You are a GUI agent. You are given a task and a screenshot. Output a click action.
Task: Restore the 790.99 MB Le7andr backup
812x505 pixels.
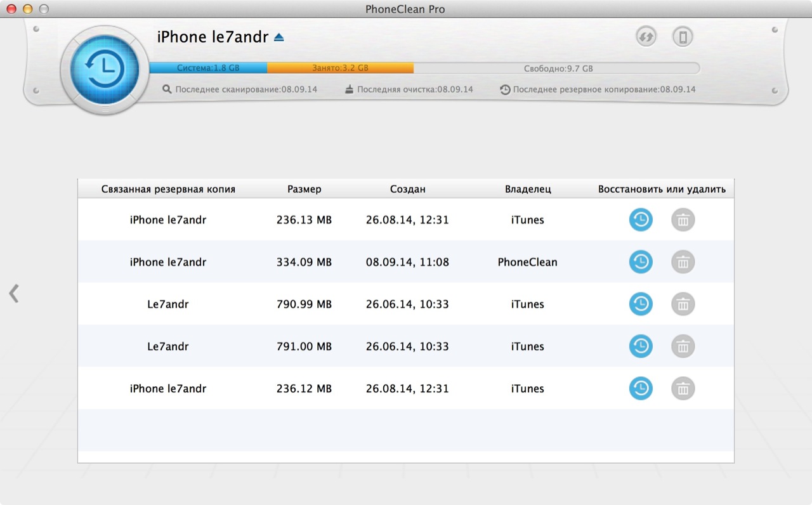click(x=641, y=304)
